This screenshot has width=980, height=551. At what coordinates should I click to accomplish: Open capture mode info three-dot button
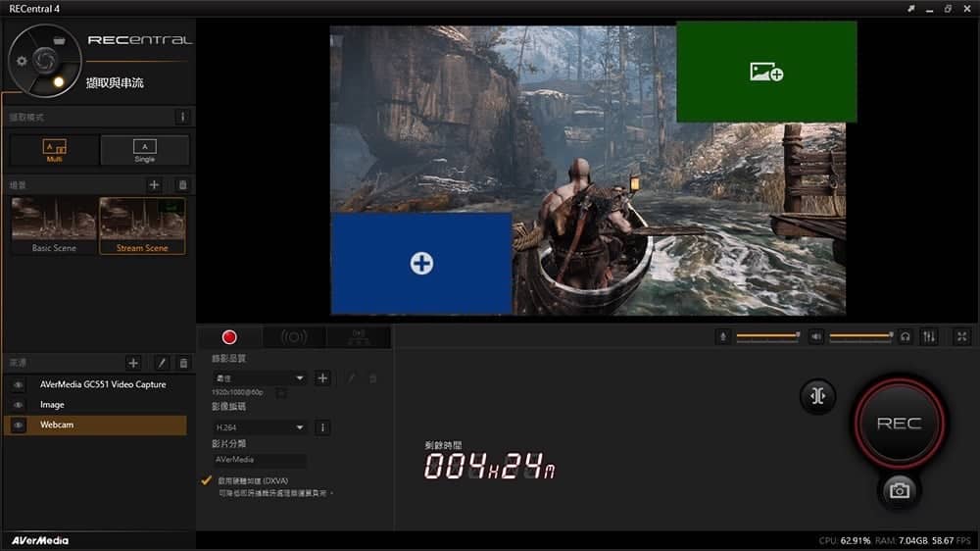pos(182,117)
